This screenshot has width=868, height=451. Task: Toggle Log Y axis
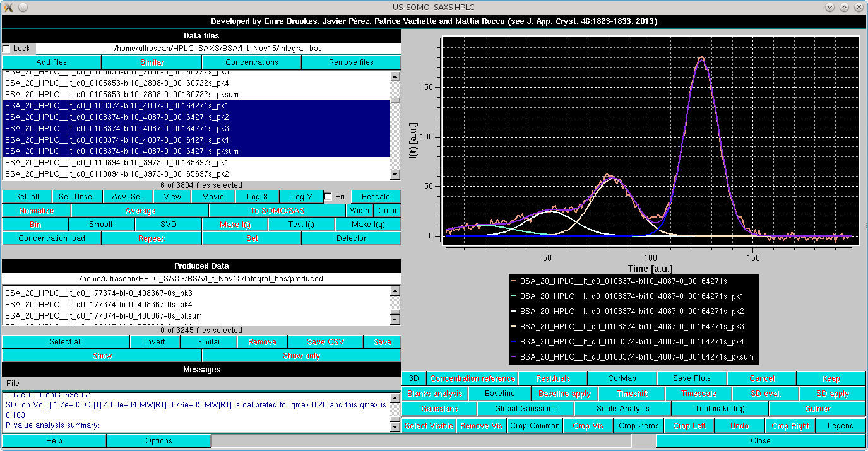302,197
